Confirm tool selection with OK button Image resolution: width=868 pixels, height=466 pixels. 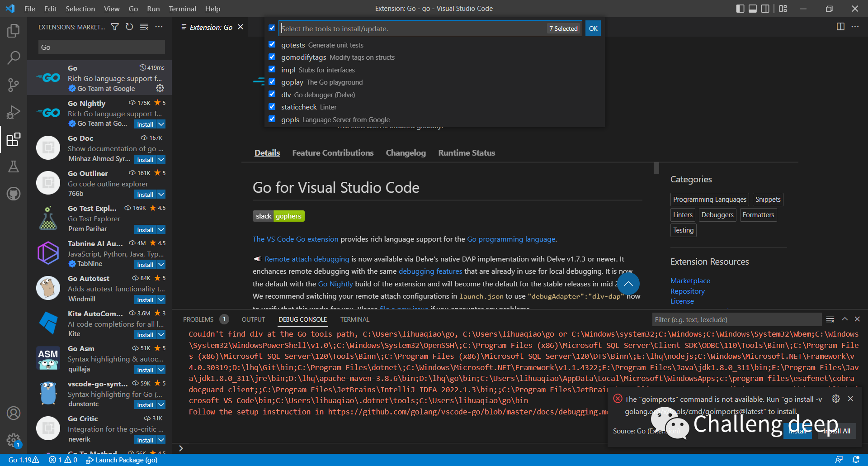[593, 29]
